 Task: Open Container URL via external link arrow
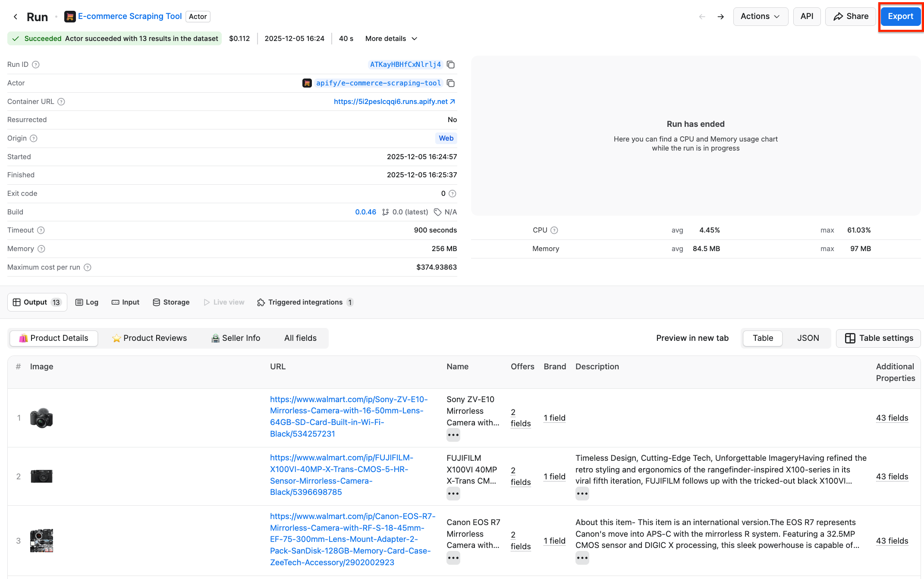[452, 101]
